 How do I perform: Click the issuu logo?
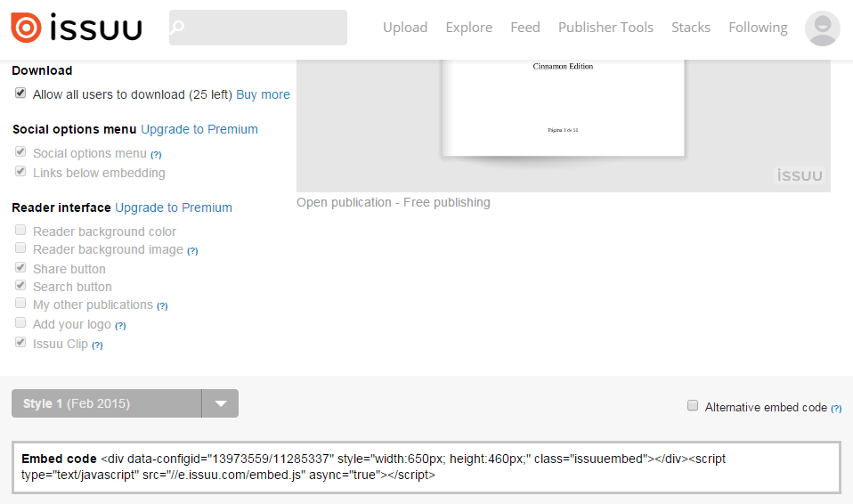(x=77, y=28)
